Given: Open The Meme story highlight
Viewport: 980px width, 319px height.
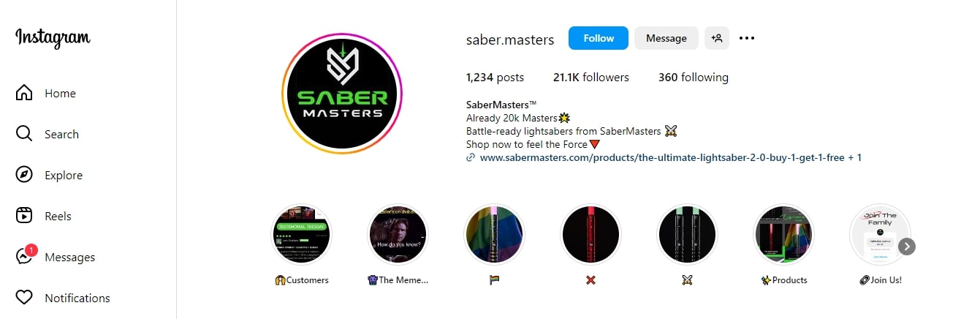Looking at the screenshot, I should click(398, 235).
